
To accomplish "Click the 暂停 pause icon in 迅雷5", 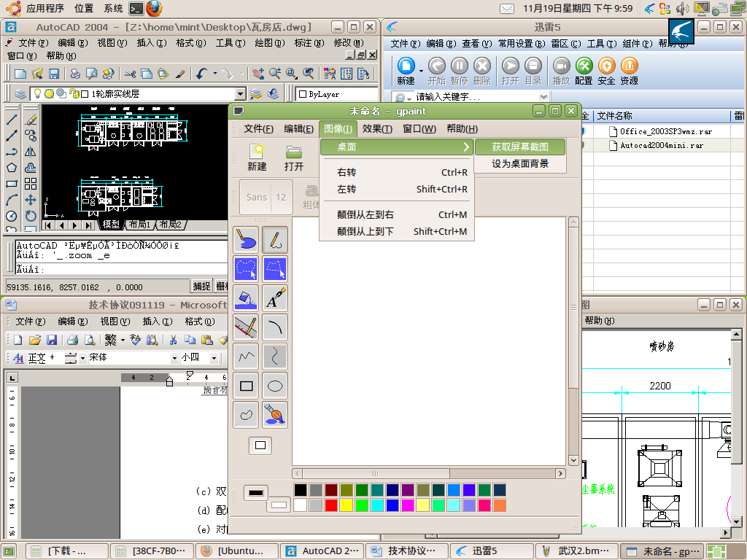I will pyautogui.click(x=460, y=71).
